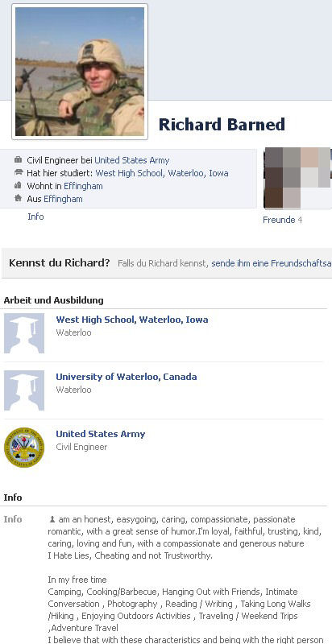Click the graduation cap studied icon

point(18,172)
